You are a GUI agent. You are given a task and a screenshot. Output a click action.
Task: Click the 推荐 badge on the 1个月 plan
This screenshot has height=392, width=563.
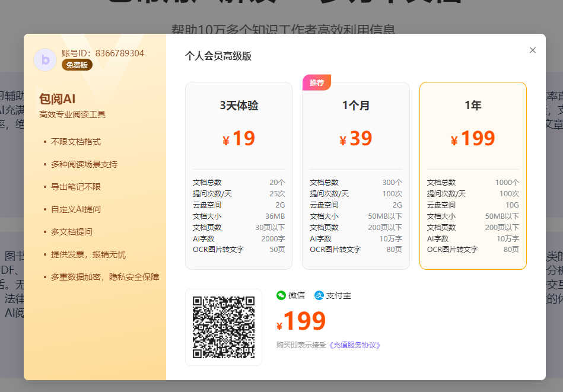coord(316,84)
